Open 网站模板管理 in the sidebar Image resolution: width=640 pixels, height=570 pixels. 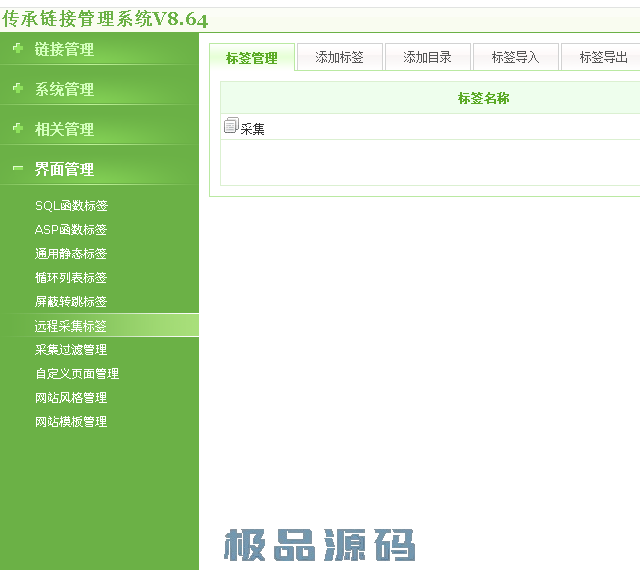click(71, 422)
